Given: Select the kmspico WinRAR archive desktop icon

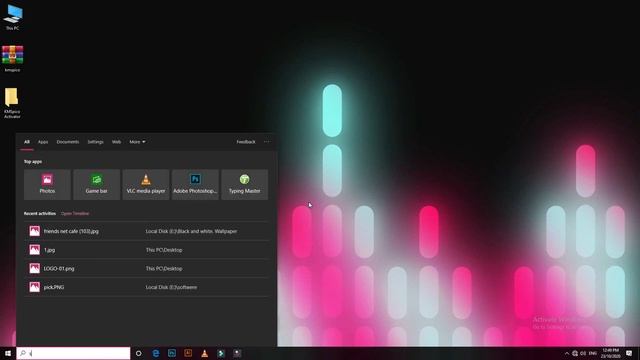Looking at the screenshot, I should tap(12, 59).
